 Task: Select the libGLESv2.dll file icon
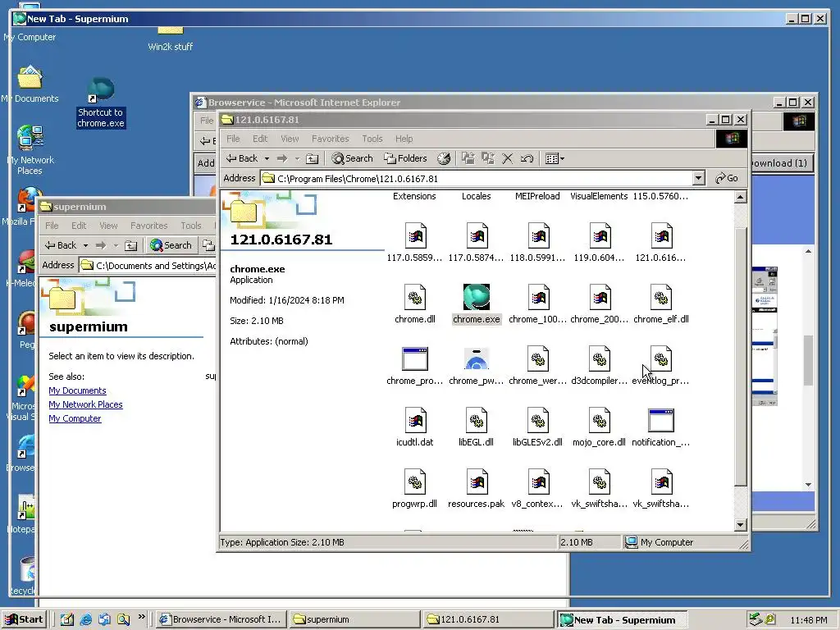click(538, 420)
